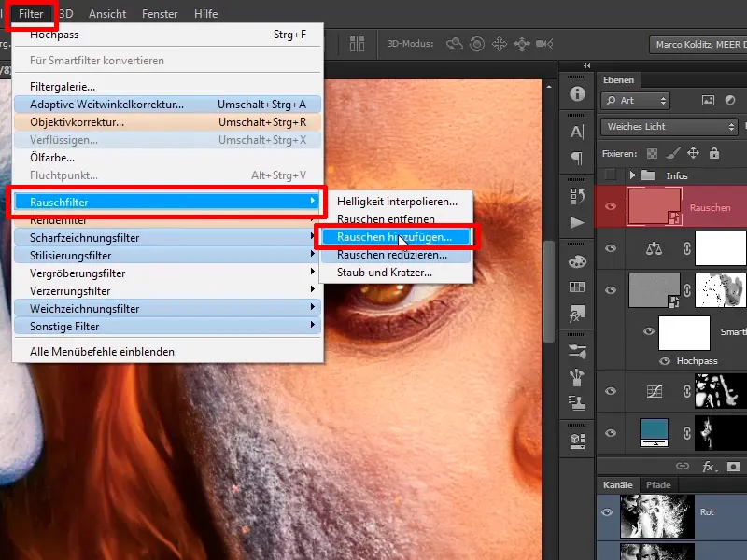747x560 pixels.
Task: Lock transparent pixels checkerboard icon
Action: 652,153
